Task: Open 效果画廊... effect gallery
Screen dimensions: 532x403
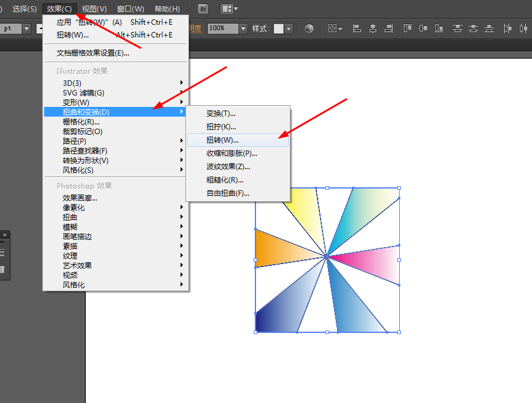Action: click(x=115, y=198)
